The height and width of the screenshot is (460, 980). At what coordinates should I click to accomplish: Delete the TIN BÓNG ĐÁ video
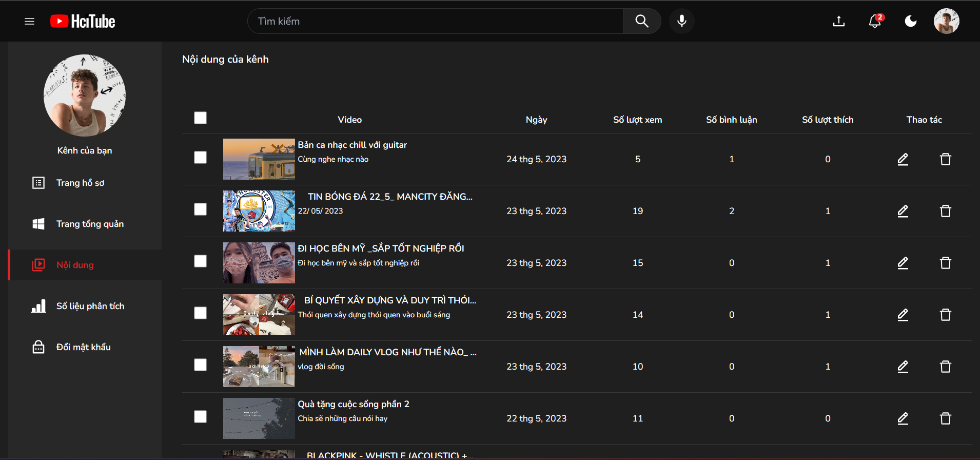pyautogui.click(x=946, y=211)
